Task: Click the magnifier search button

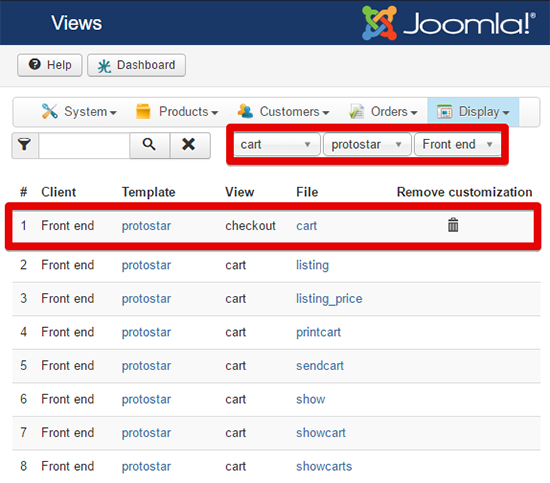Action: pyautogui.click(x=149, y=145)
